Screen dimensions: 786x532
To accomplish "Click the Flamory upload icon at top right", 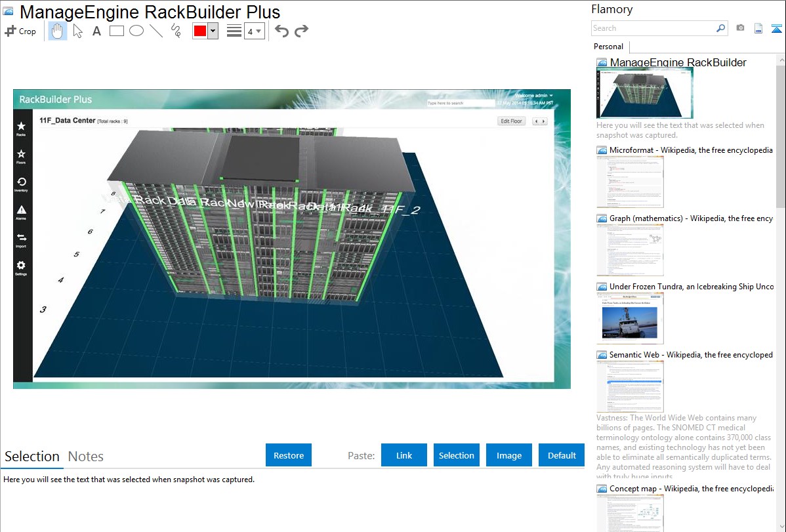I will (x=776, y=28).
